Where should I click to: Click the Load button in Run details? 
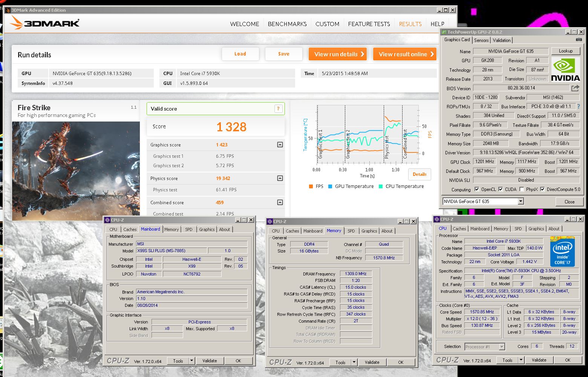click(x=240, y=54)
